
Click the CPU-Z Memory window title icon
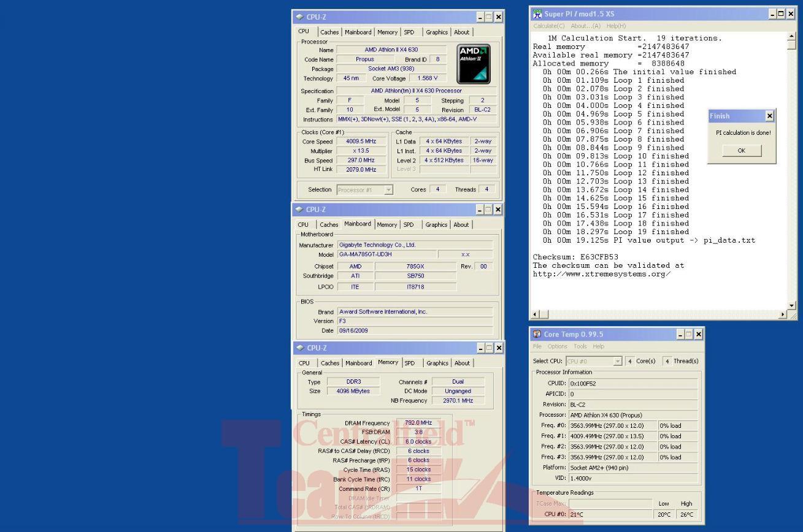(x=299, y=348)
